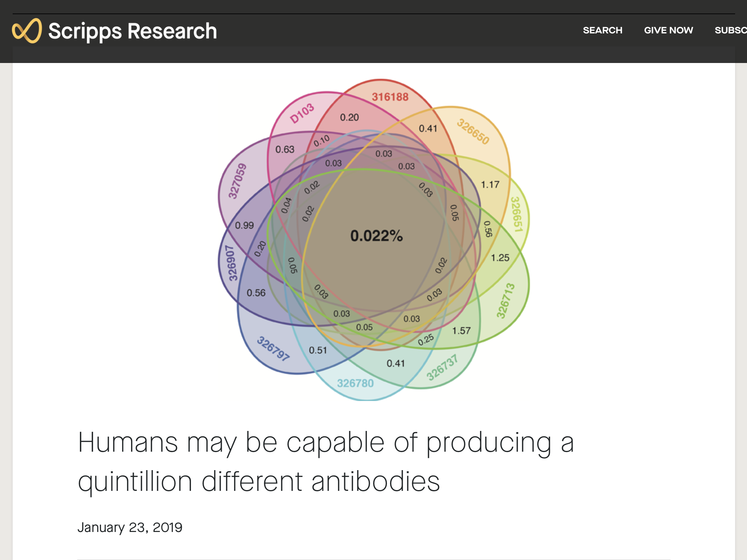Click the green 326713 ellipse label
Viewport: 747px width, 560px height.
pos(505,301)
